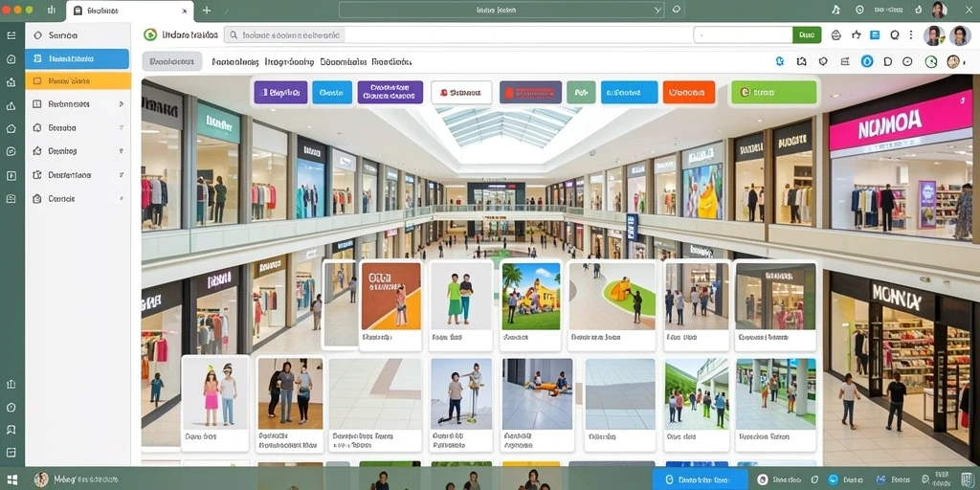Select the yellow highlighted sidebar item
980x490 pixels.
(x=78, y=80)
